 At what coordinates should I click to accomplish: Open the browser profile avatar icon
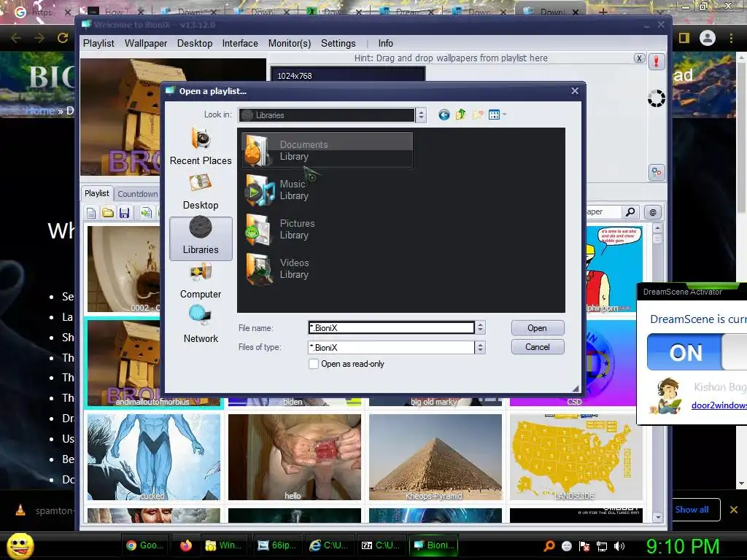point(708,38)
